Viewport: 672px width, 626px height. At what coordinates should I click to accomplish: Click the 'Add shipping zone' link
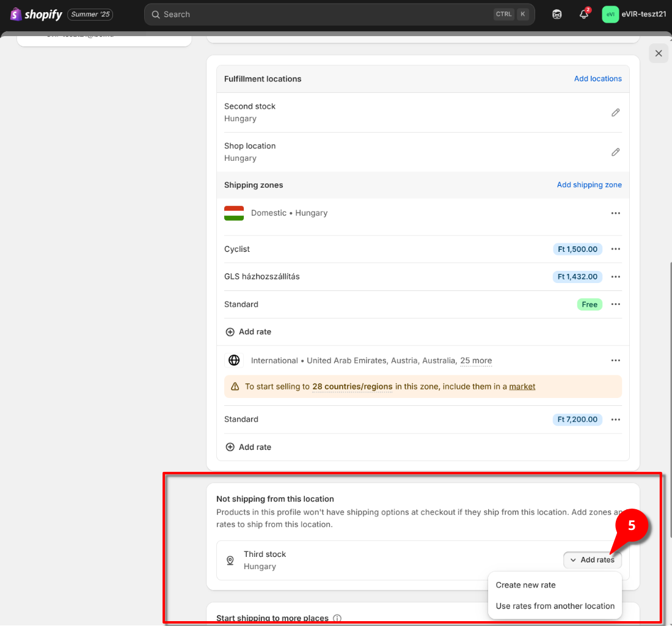(589, 185)
